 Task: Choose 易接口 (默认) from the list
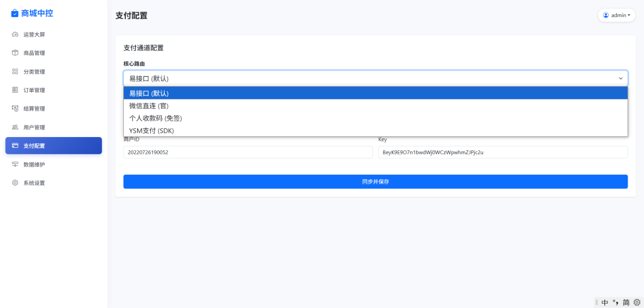[375, 93]
